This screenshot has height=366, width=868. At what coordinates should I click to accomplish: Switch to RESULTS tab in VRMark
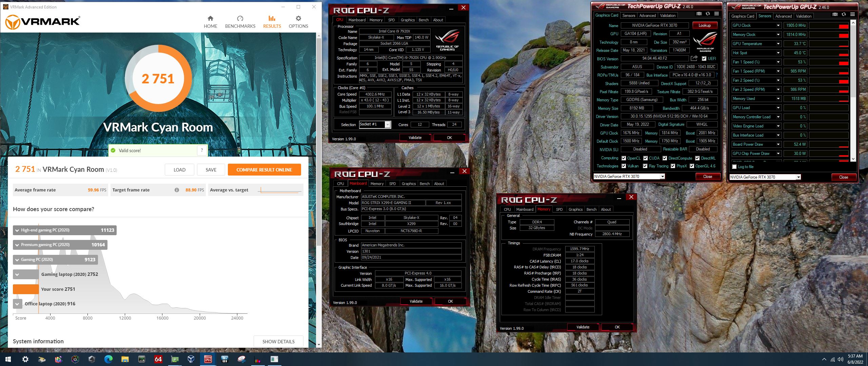(272, 22)
